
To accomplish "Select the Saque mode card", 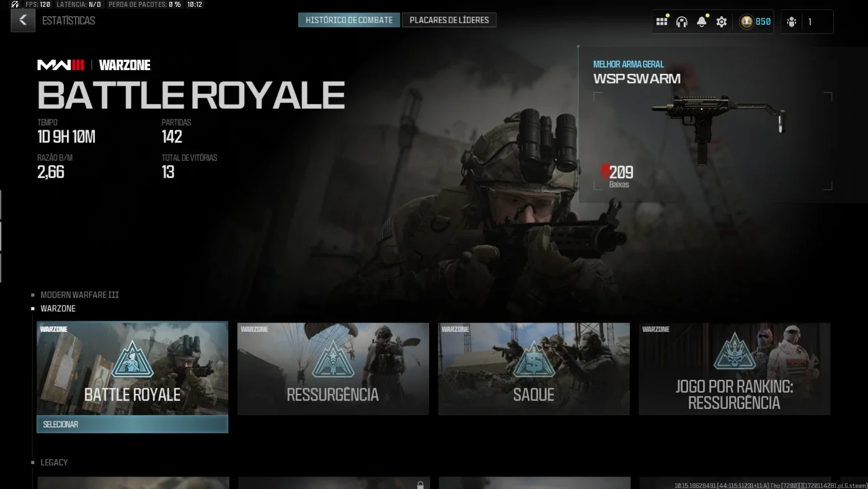I will (534, 369).
